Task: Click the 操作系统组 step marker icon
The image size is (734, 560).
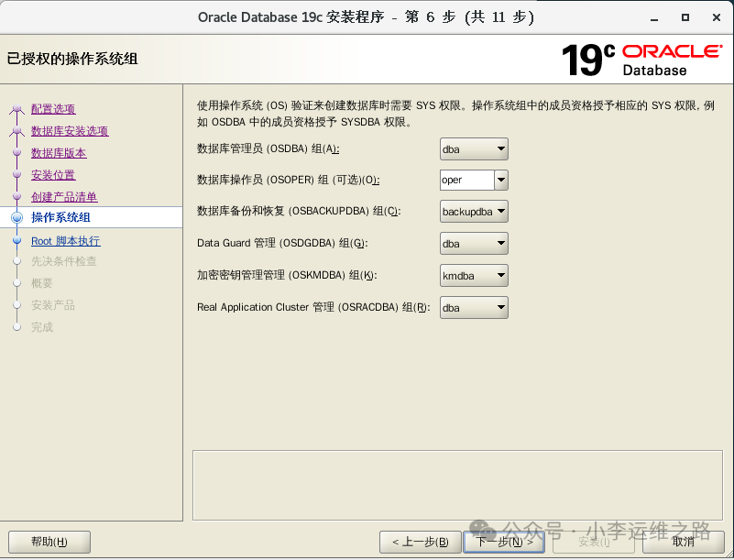Action: pyautogui.click(x=16, y=217)
